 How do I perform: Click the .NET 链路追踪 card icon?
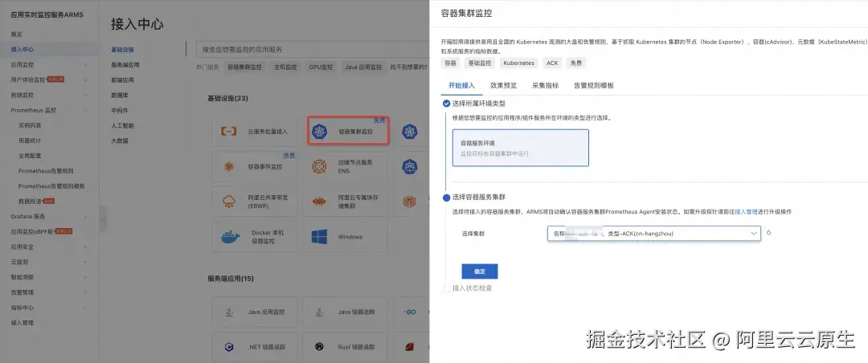tap(228, 347)
